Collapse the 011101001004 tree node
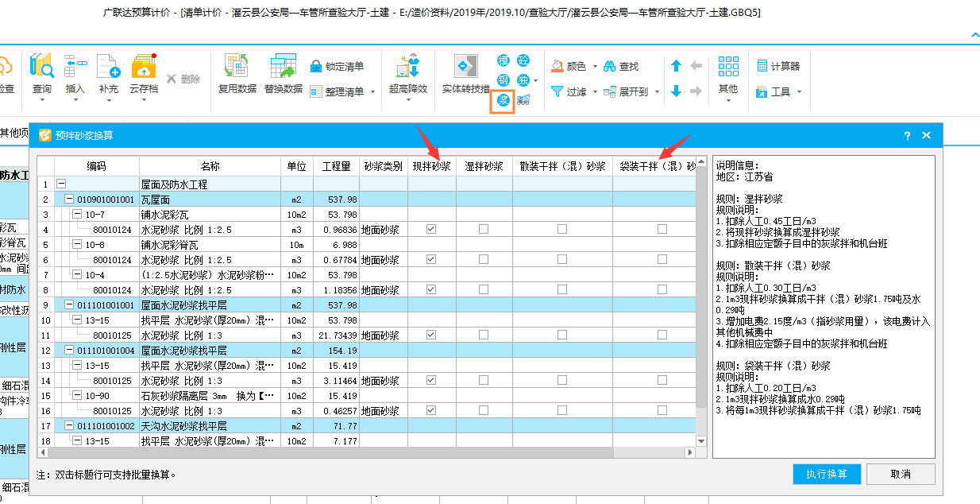This screenshot has width=980, height=504. click(69, 351)
